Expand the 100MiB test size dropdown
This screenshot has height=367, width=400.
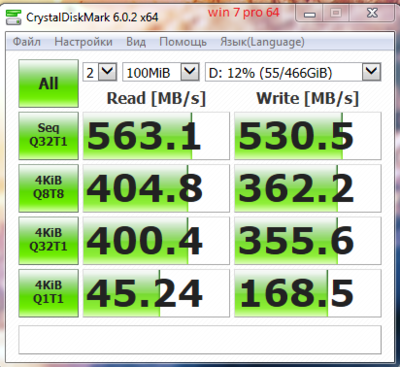pos(161,72)
